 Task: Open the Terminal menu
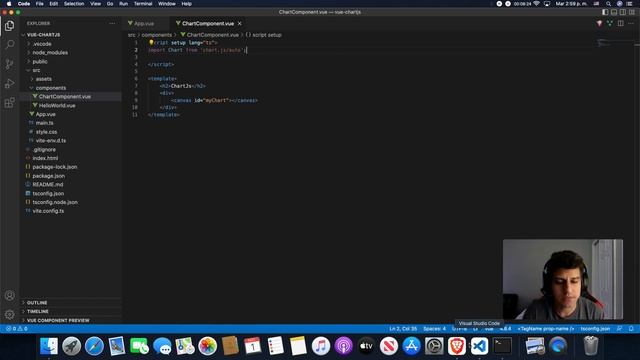(143, 4)
